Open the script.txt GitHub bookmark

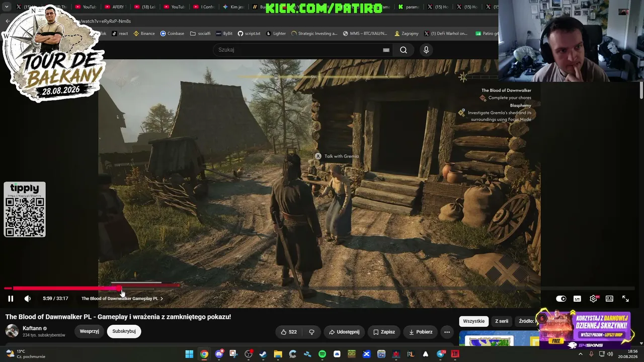249,34
